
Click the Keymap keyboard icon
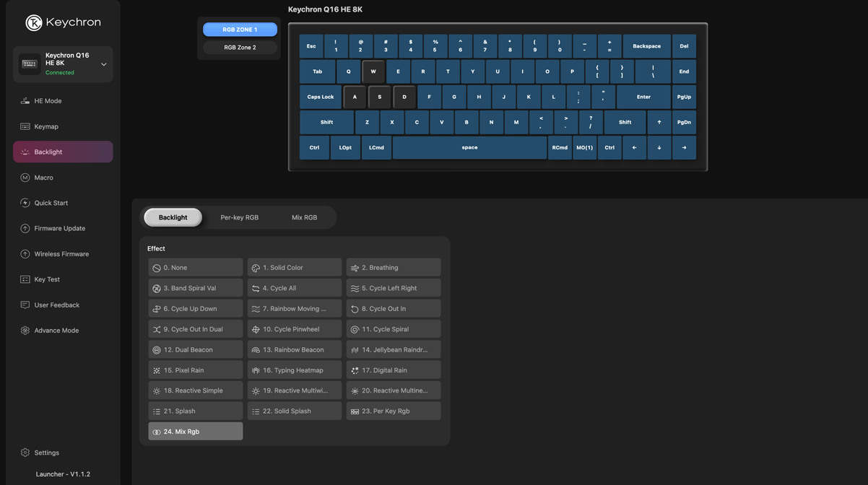pyautogui.click(x=25, y=126)
